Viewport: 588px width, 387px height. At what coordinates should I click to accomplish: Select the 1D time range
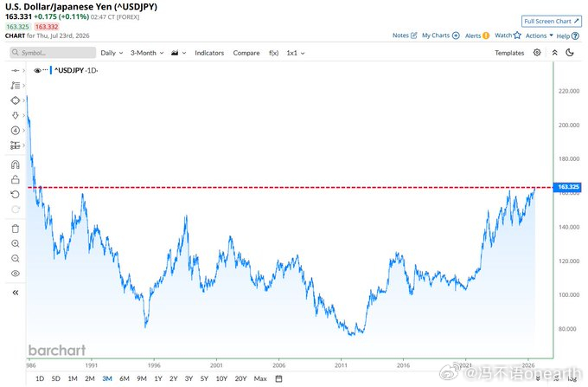pyautogui.click(x=40, y=378)
